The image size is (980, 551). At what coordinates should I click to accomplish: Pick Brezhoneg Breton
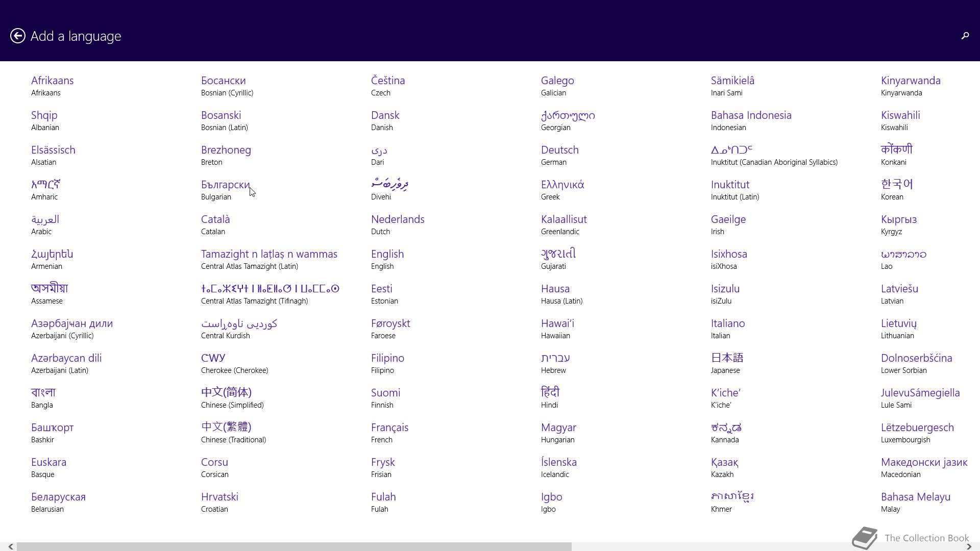tap(226, 156)
